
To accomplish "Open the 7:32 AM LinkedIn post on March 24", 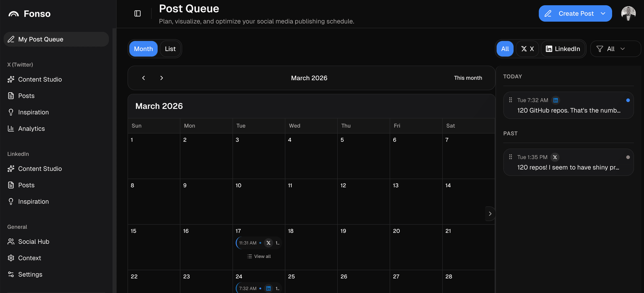I will click(259, 288).
